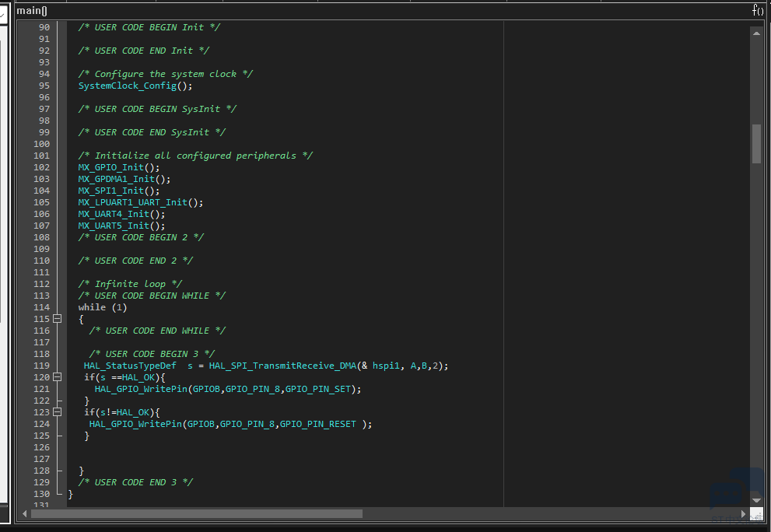This screenshot has width=771, height=532.
Task: Click the vertical scrollbar up arrow
Action: 756,33
